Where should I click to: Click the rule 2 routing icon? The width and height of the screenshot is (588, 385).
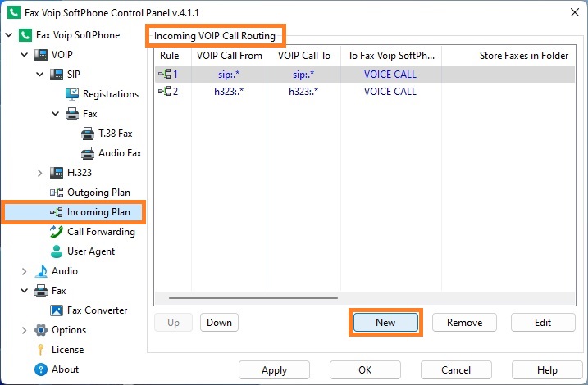pos(165,91)
